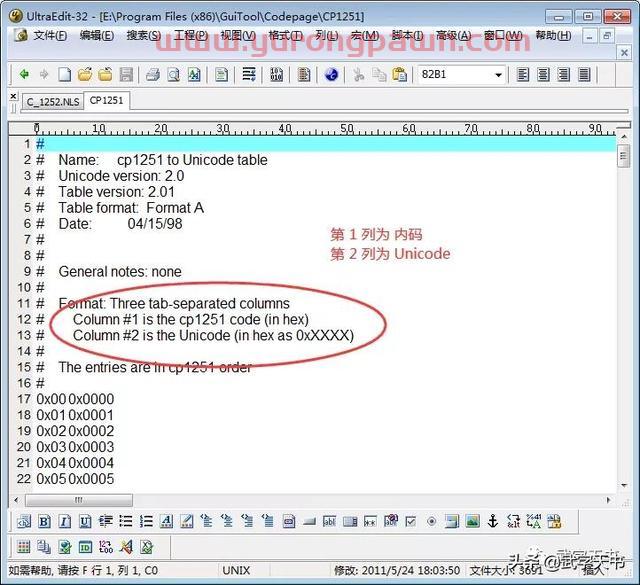Insert checkbox form element from toolbar
The height and width of the screenshot is (585, 640).
point(410,521)
